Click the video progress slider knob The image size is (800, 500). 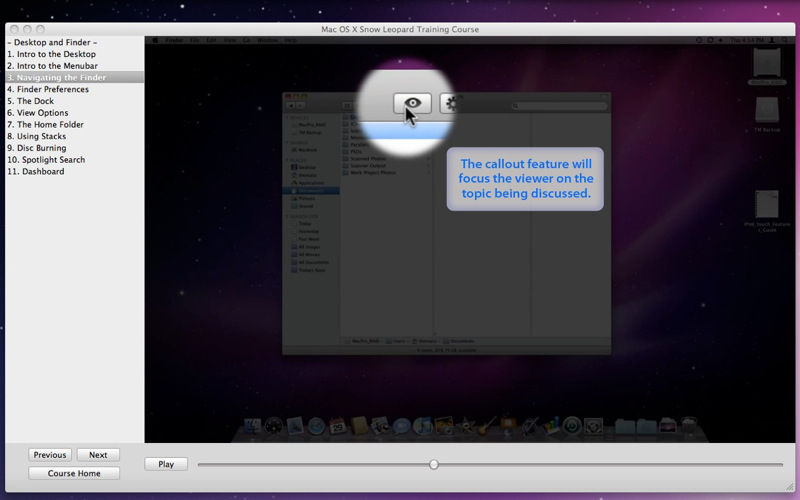click(434, 464)
